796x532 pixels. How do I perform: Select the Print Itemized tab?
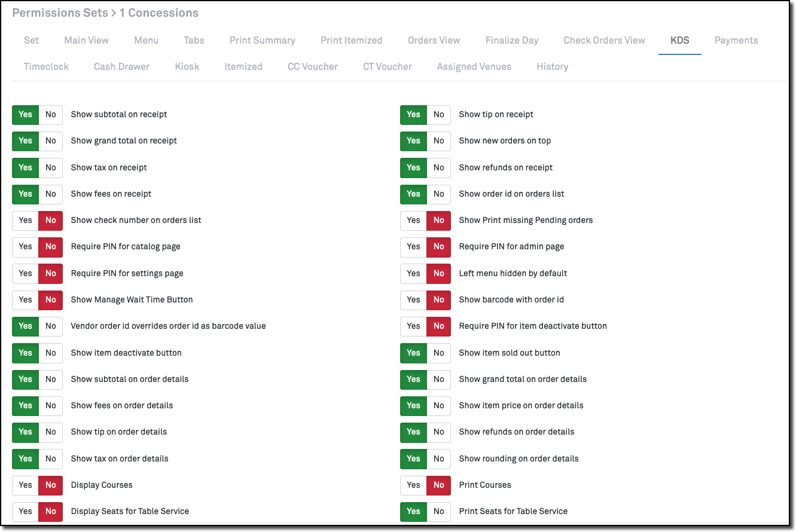tap(351, 40)
